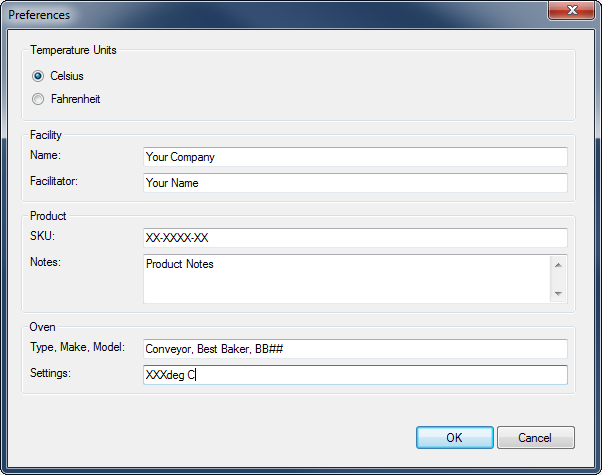
Task: Click the "Settings:" label in Oven
Action: pyautogui.click(x=52, y=373)
